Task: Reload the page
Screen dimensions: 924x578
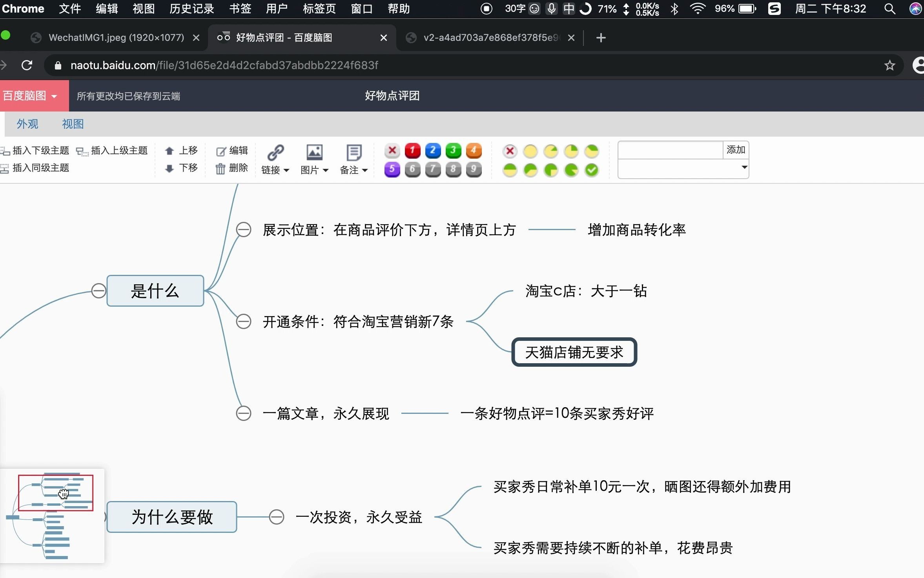Action: (x=27, y=65)
